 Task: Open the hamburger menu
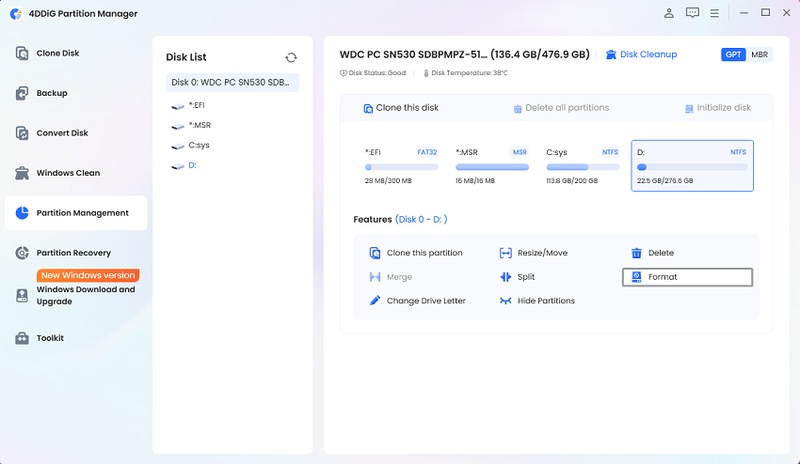coord(714,13)
